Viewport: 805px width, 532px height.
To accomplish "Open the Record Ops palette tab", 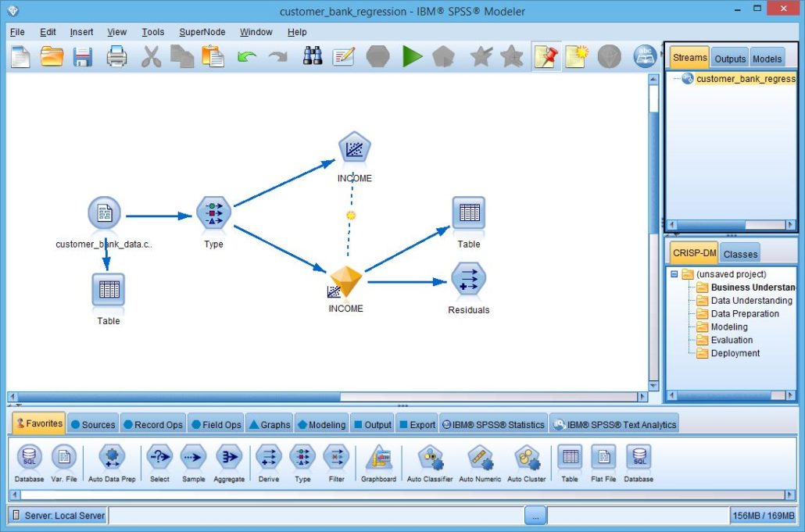I will tap(153, 424).
